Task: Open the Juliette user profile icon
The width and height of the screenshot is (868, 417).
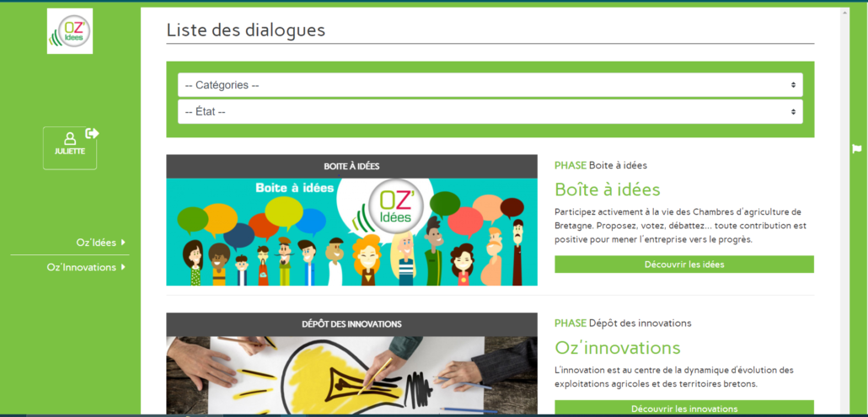Action: [x=70, y=139]
